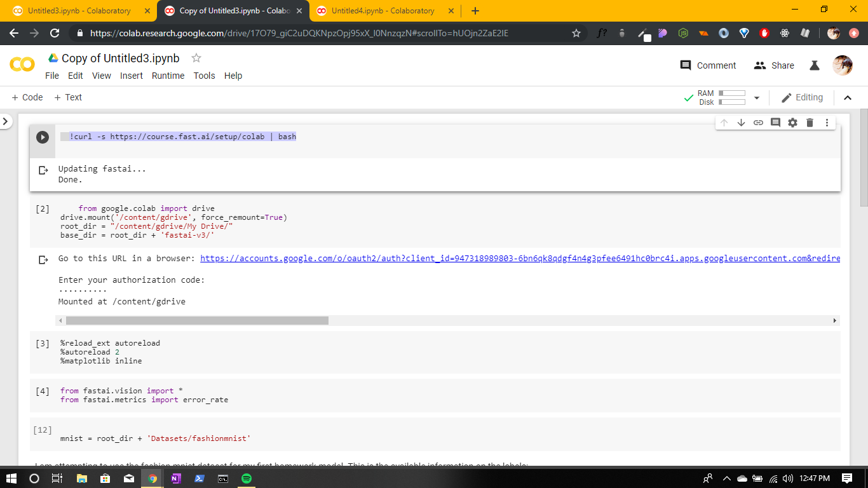
Task: Click the red stop-hand adblock extension
Action: click(x=764, y=33)
